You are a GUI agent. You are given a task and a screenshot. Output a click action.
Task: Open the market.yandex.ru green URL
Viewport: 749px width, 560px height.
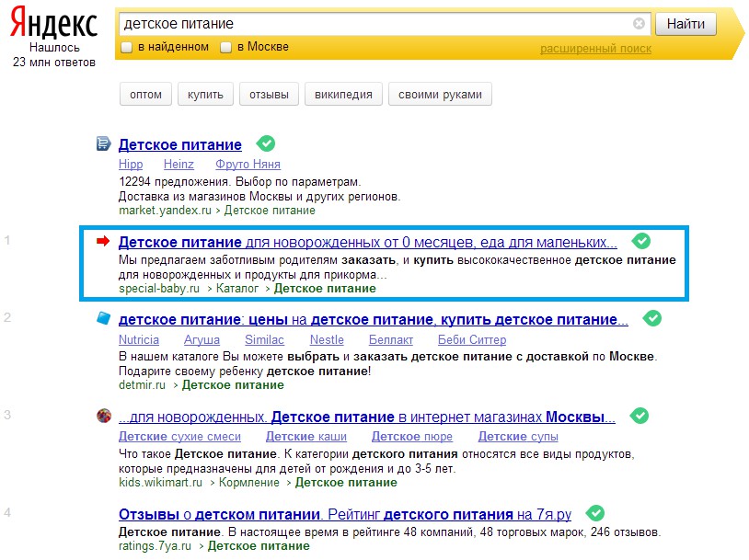coord(165,211)
